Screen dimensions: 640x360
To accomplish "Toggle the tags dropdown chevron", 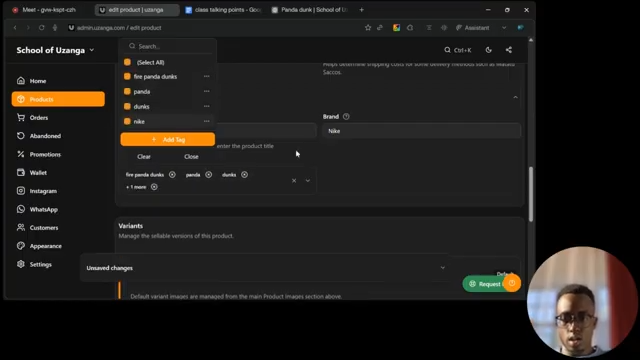I will click(308, 180).
